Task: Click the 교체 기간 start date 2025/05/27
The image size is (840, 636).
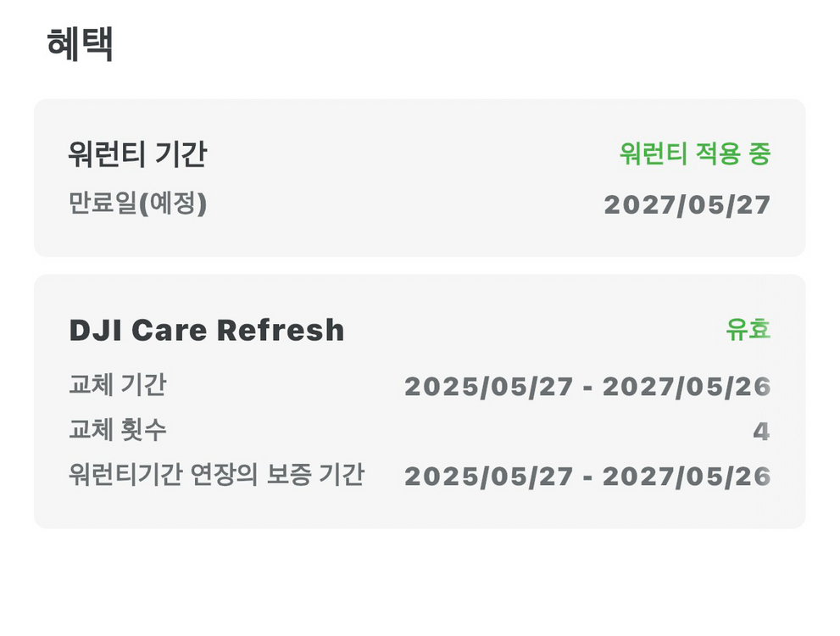Action: pos(489,387)
